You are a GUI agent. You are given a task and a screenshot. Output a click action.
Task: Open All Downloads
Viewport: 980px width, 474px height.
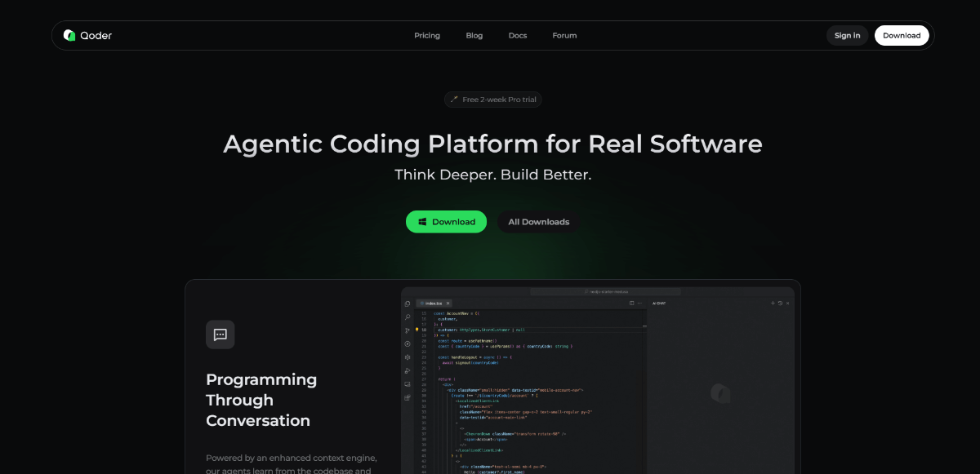point(539,222)
